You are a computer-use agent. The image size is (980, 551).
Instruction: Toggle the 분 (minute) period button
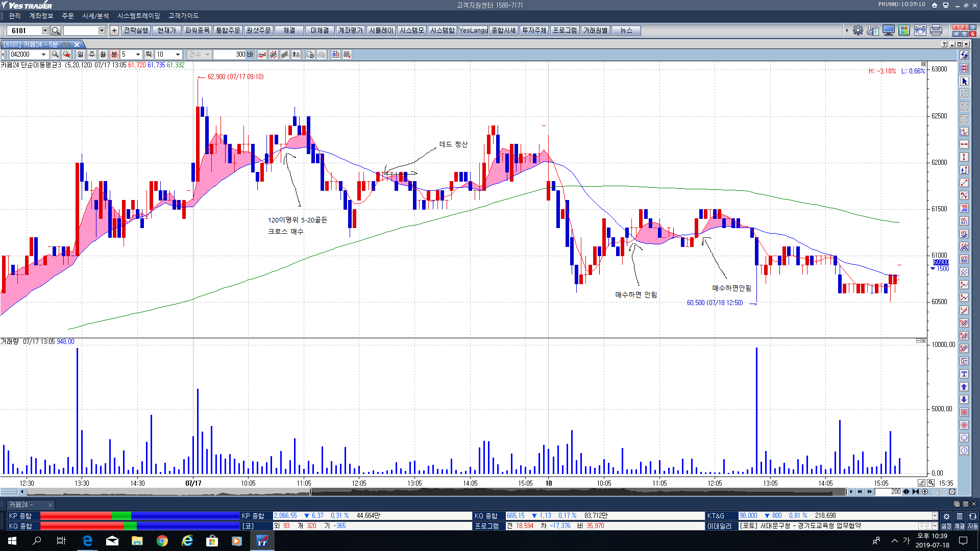tap(114, 55)
